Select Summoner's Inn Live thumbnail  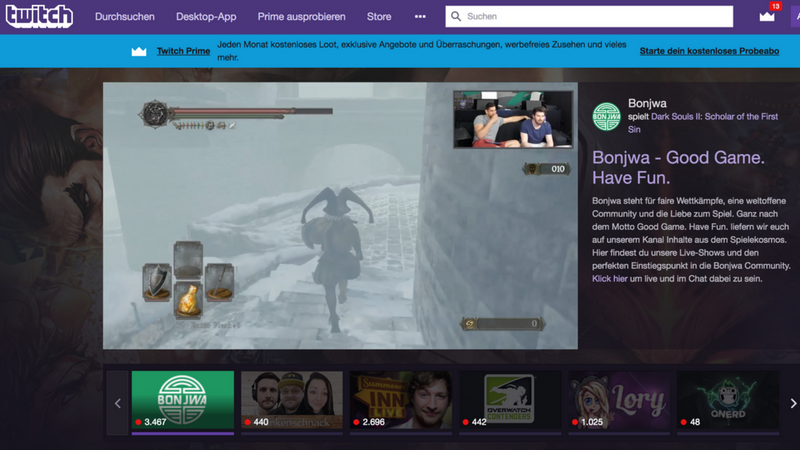(x=401, y=400)
